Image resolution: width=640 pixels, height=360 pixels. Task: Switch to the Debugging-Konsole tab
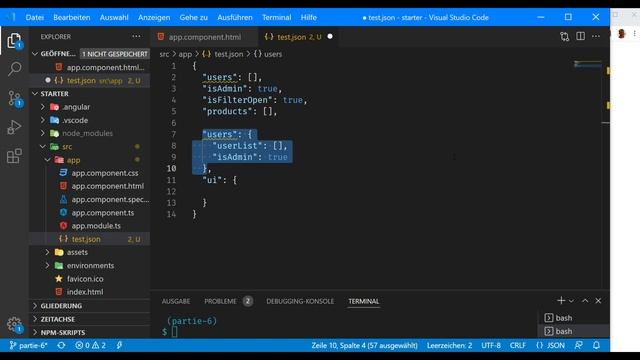click(300, 301)
